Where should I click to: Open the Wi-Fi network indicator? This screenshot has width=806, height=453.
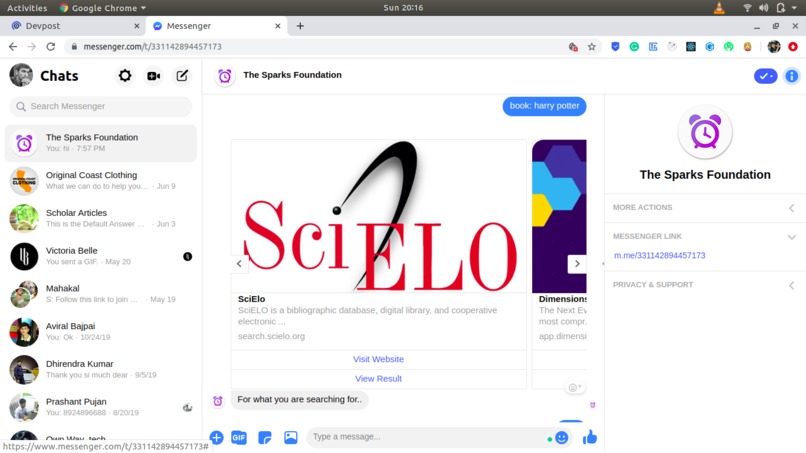[747, 8]
